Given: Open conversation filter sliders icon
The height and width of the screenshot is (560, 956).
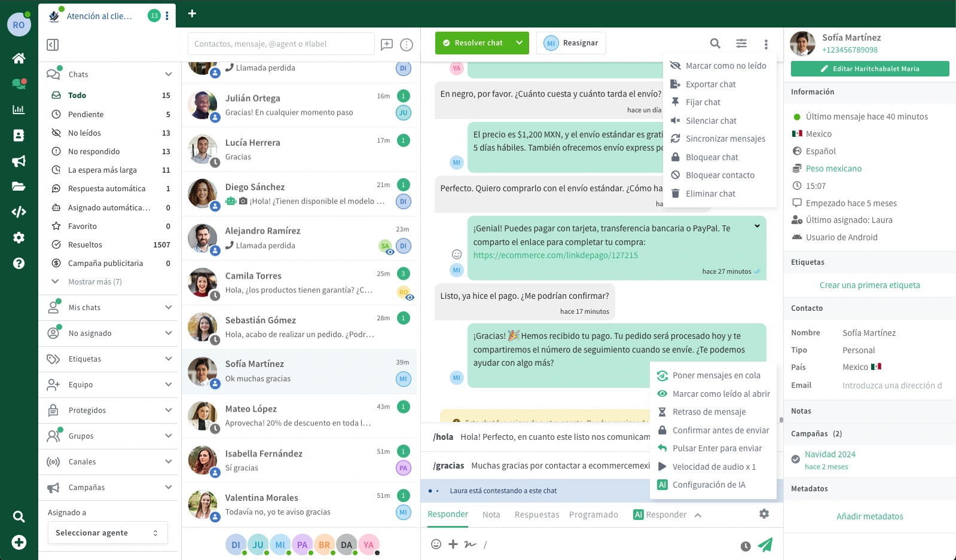Looking at the screenshot, I should pos(741,43).
